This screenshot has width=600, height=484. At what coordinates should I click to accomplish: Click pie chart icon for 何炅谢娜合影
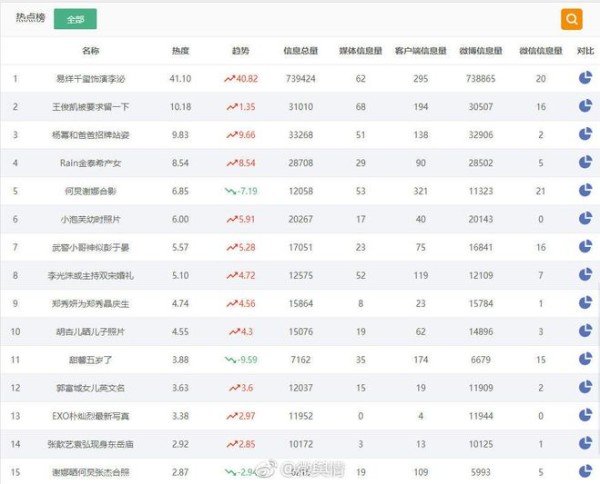(585, 190)
